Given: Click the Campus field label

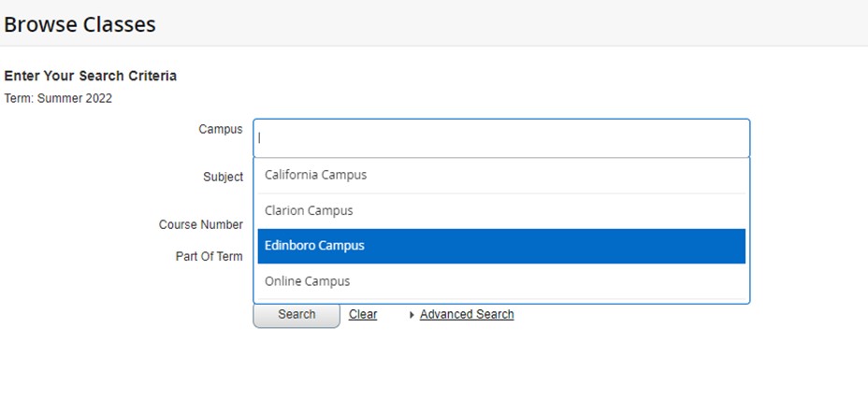Looking at the screenshot, I should click(x=221, y=129).
